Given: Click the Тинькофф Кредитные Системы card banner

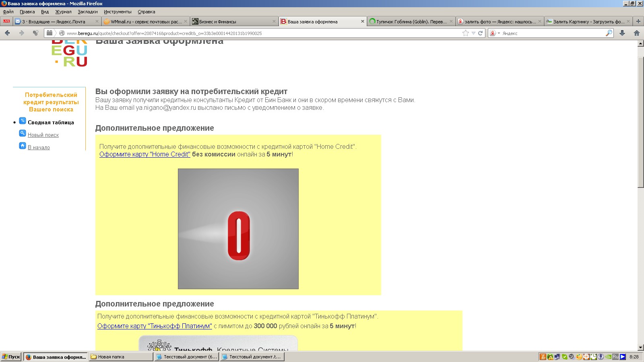Looking at the screenshot, I should [x=218, y=343].
